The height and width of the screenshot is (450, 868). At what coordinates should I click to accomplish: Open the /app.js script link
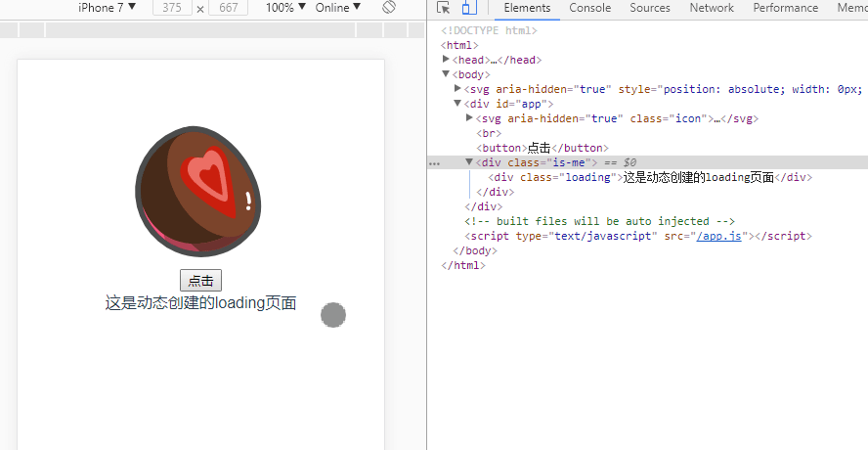[x=719, y=236]
